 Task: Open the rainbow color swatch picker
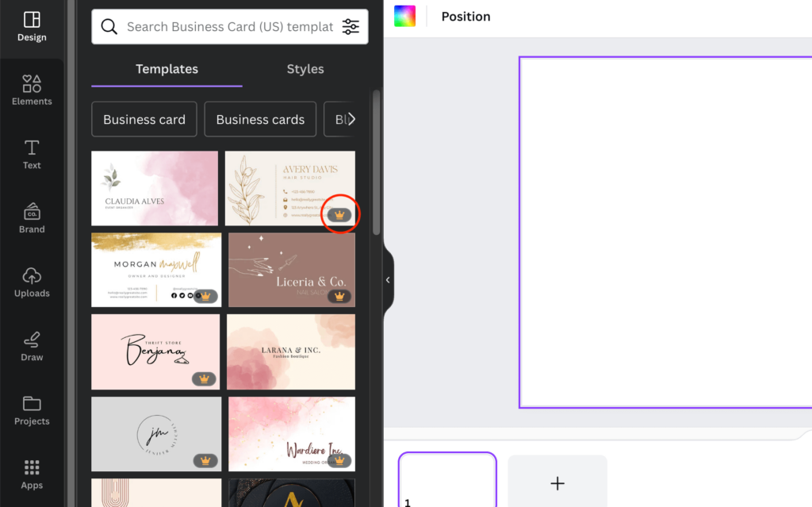click(404, 15)
